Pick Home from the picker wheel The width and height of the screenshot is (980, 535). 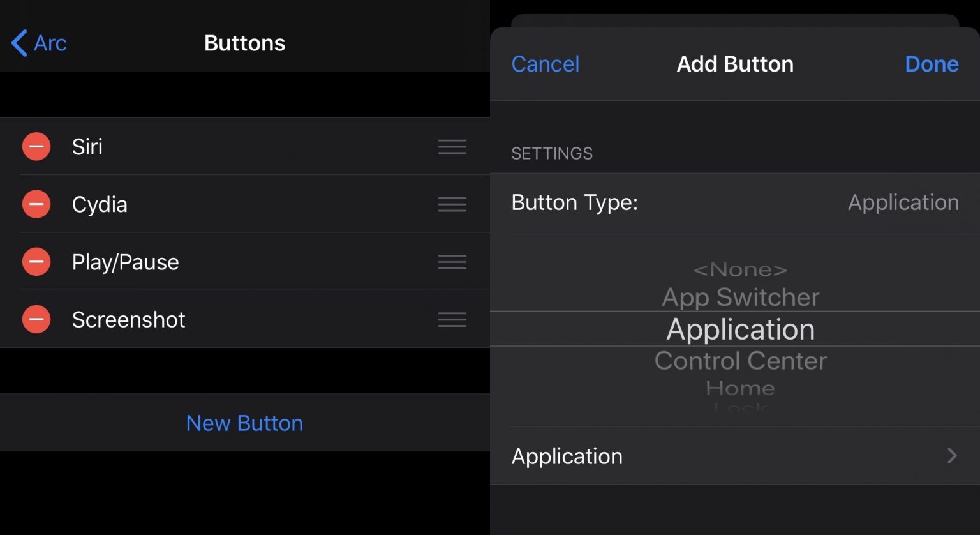(x=740, y=388)
